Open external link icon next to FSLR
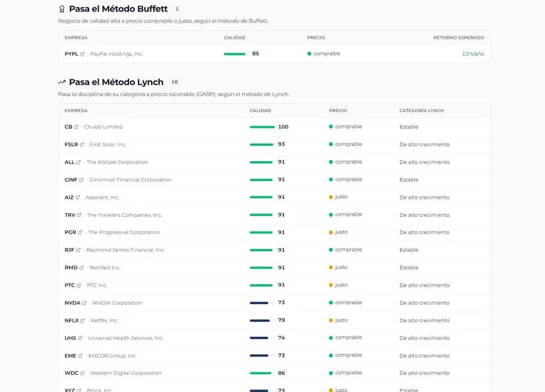545x392 pixels. [x=82, y=145]
